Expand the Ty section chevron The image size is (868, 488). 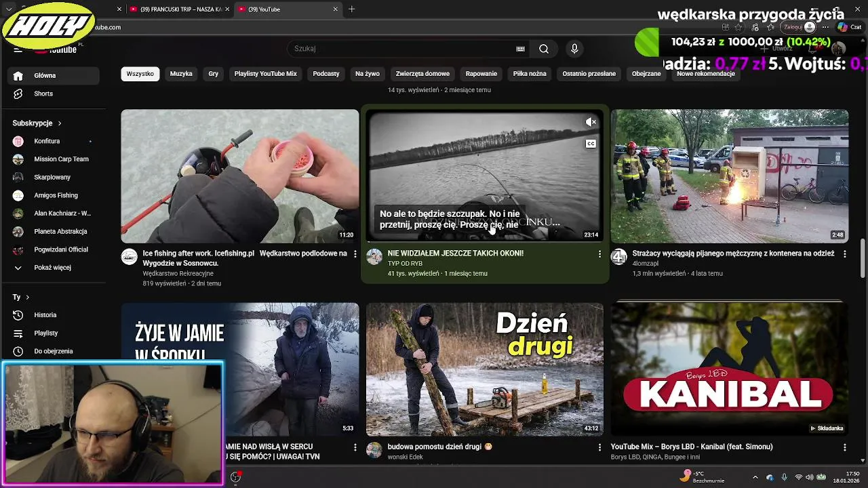[27, 298]
